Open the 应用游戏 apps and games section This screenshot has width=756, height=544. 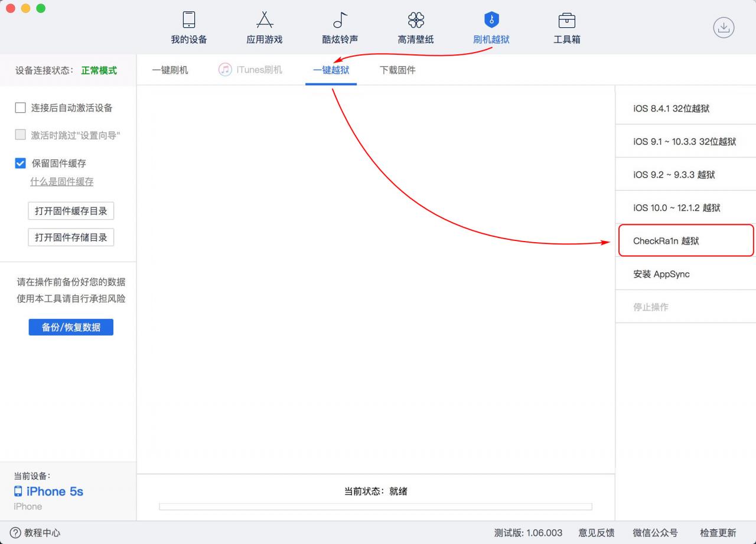[264, 28]
